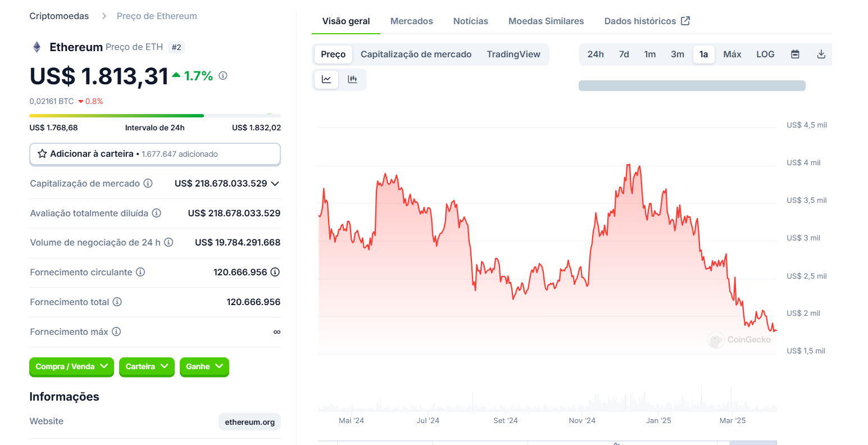This screenshot has width=868, height=445.
Task: Open the Fornecimento máx info icon
Action: (x=116, y=332)
